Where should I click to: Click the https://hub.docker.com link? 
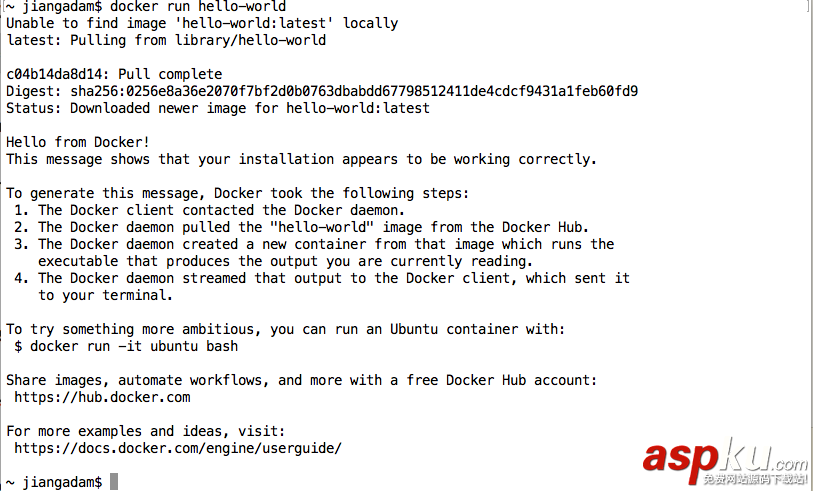click(x=102, y=397)
